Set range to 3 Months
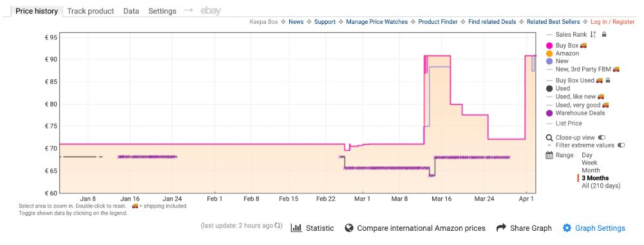644x245 pixels. click(x=595, y=178)
